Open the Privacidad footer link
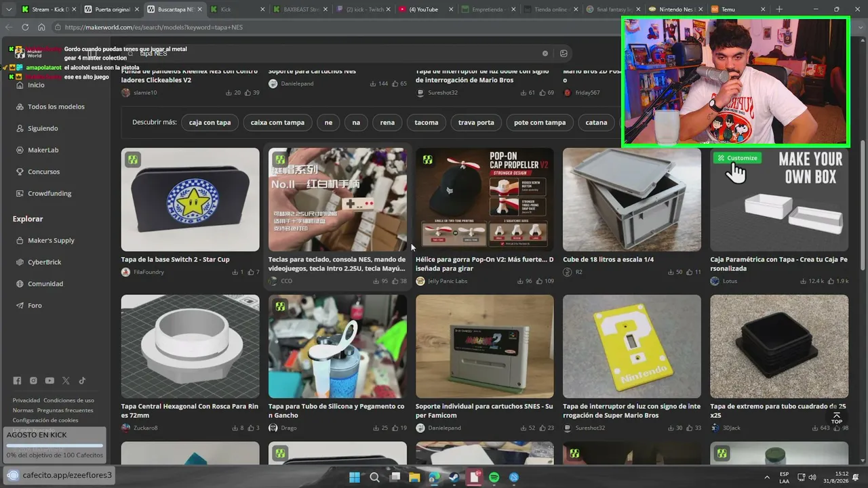Viewport: 868px width, 488px height. point(26,401)
